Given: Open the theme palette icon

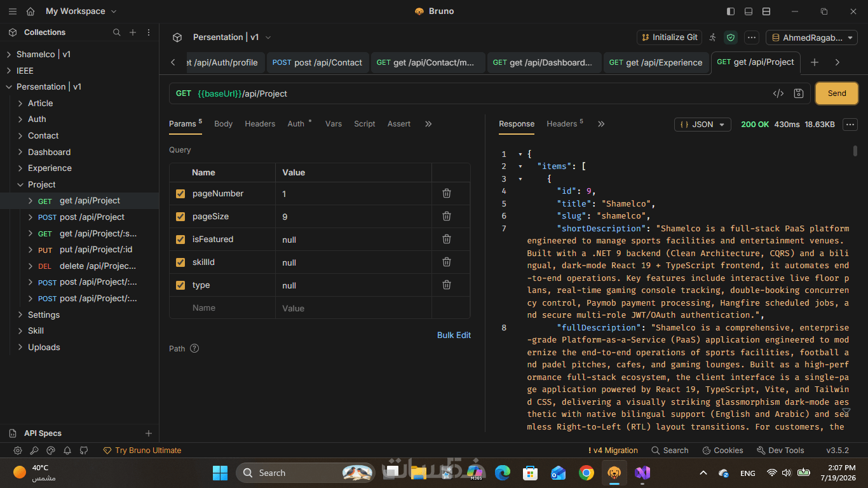Looking at the screenshot, I should point(51,451).
